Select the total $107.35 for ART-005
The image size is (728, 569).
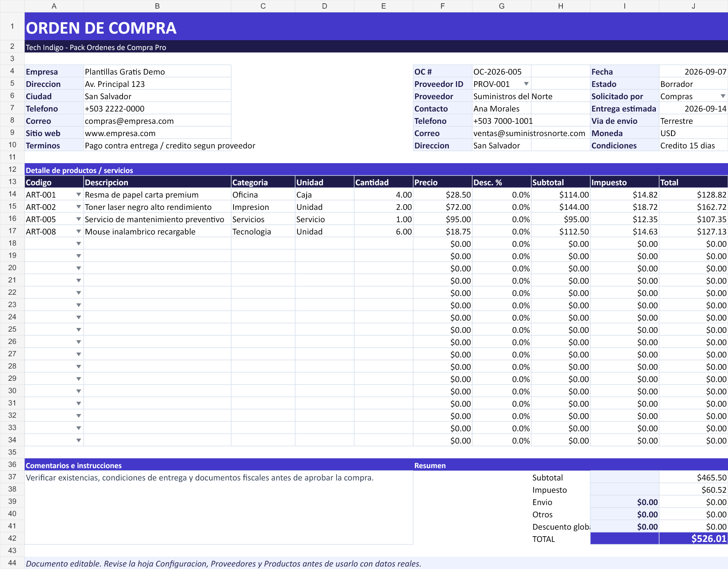tap(694, 219)
